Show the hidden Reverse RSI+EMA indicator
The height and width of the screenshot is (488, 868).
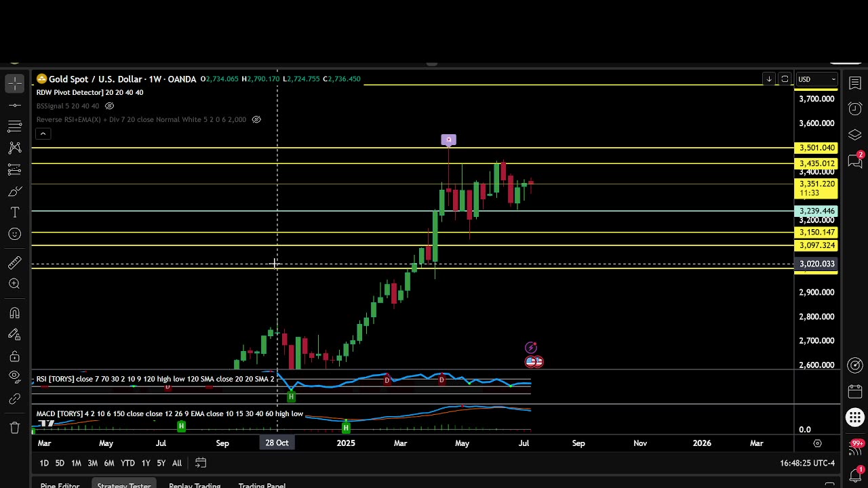coord(256,119)
